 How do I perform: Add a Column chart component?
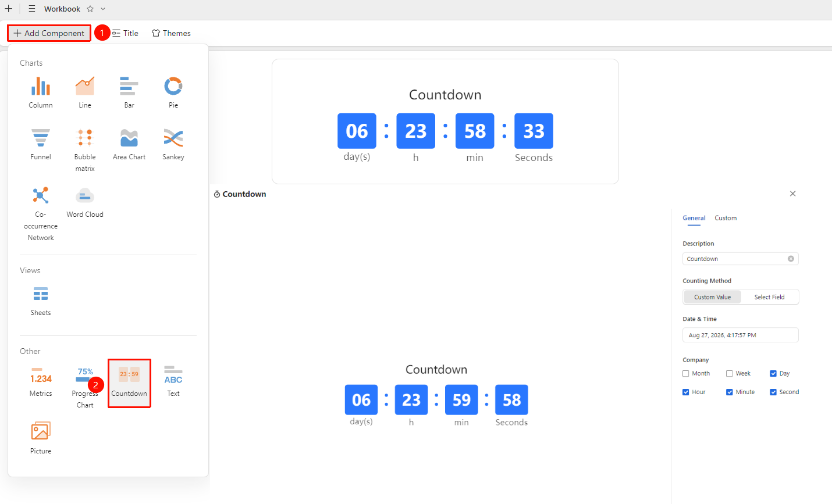41,92
